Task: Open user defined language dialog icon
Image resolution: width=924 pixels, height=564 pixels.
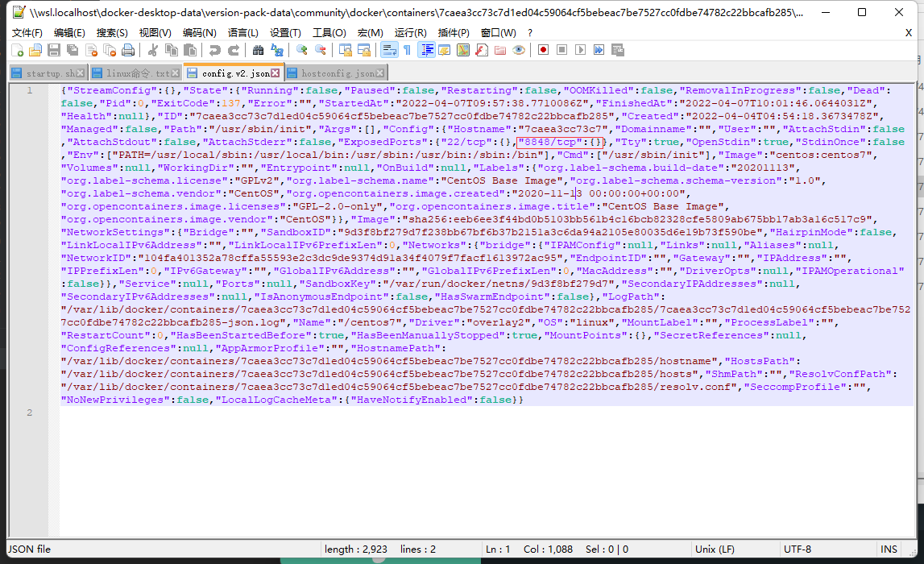Action: [x=445, y=50]
